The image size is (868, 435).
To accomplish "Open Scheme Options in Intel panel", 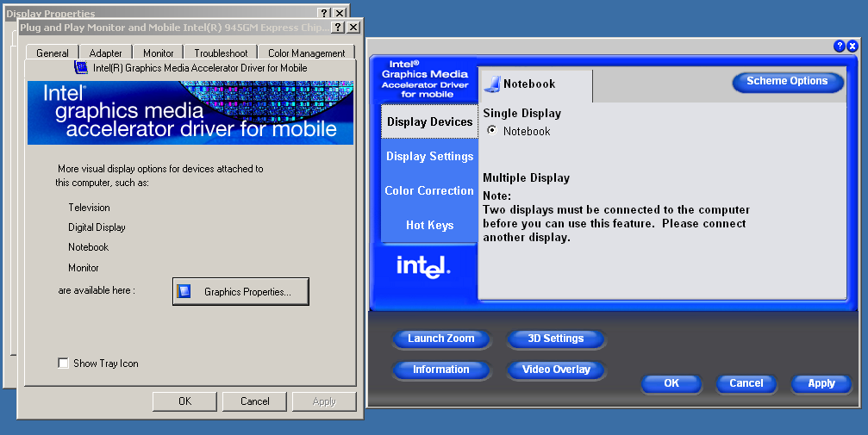I will click(787, 81).
